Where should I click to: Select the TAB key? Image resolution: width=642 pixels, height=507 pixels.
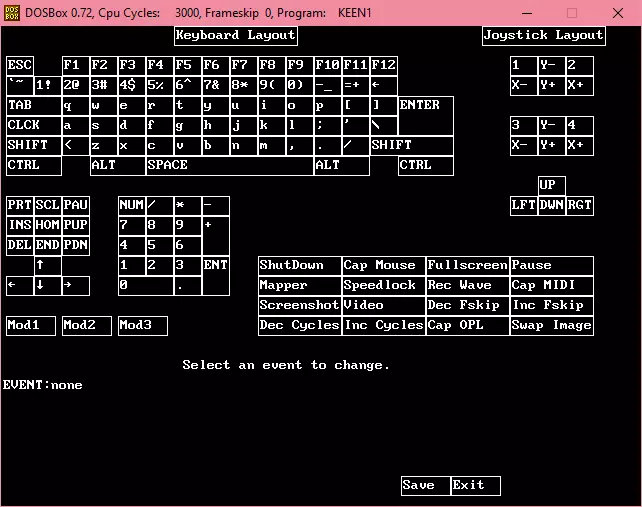click(x=34, y=106)
